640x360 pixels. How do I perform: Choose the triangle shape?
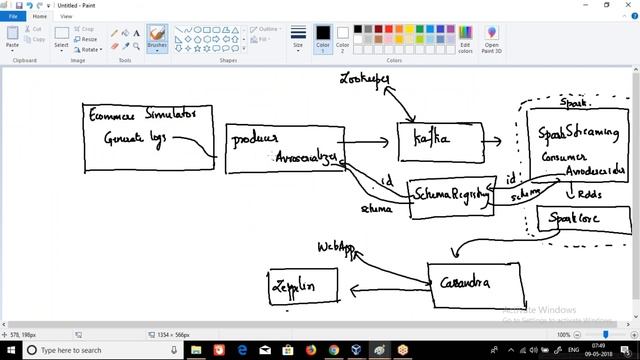click(235, 30)
